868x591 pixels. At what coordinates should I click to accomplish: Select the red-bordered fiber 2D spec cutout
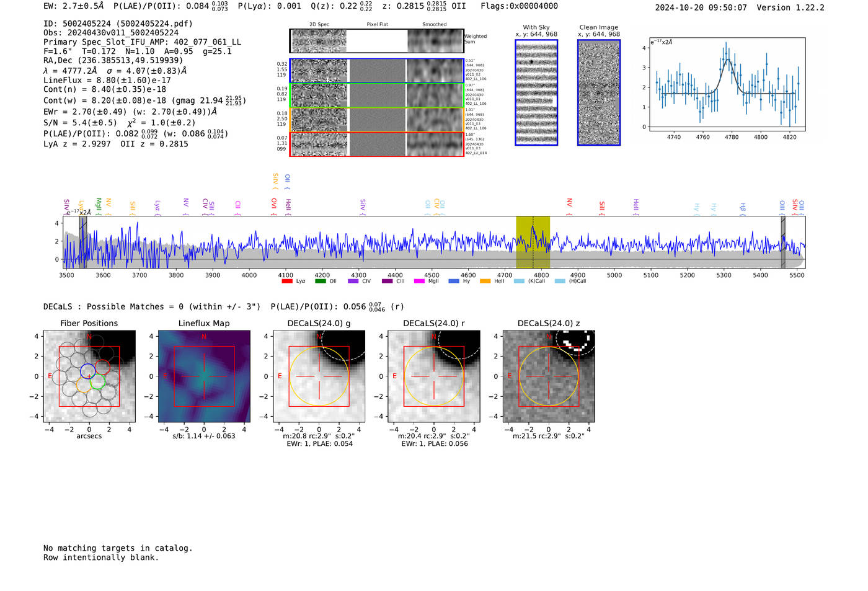319,144
